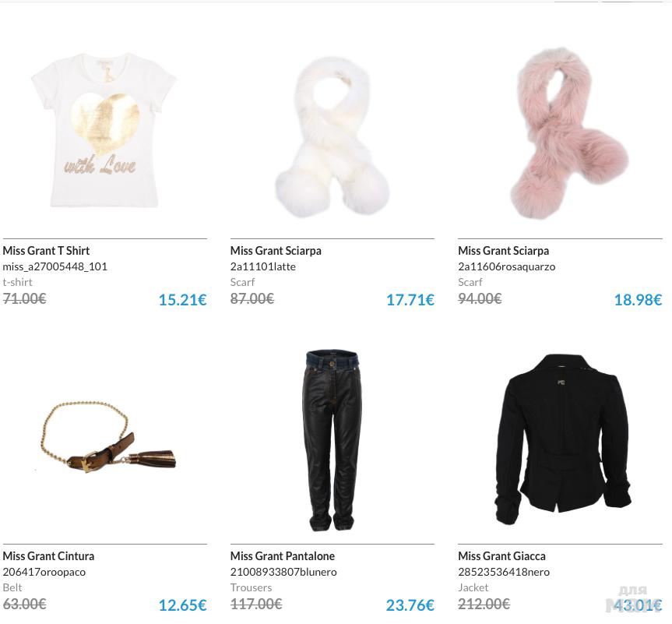Screen dimensions: 672x624
Task: Select the 12.65€ belt price
Action: pyautogui.click(x=182, y=605)
